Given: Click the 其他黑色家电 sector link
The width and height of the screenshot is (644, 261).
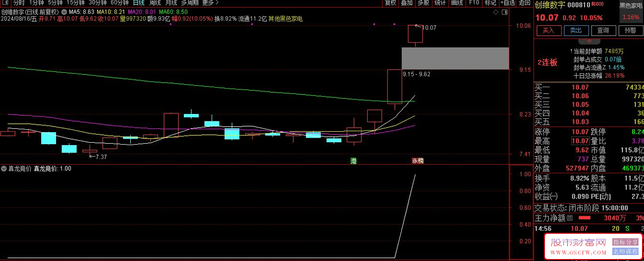Looking at the screenshot, I should [x=285, y=19].
